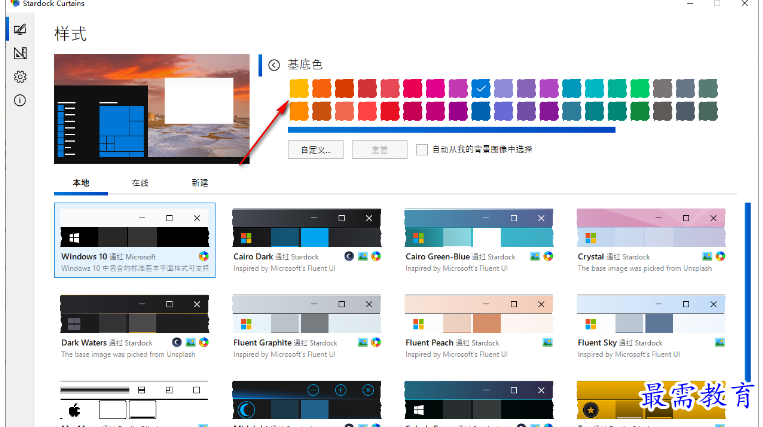
Task: Click the picture icon on Cairo Green-Blue
Action: click(x=535, y=256)
